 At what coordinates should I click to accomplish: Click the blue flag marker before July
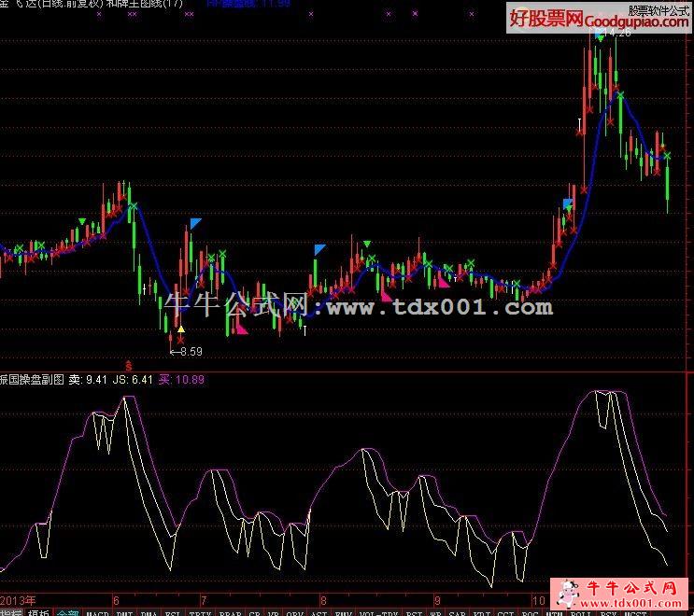pyautogui.click(x=195, y=223)
